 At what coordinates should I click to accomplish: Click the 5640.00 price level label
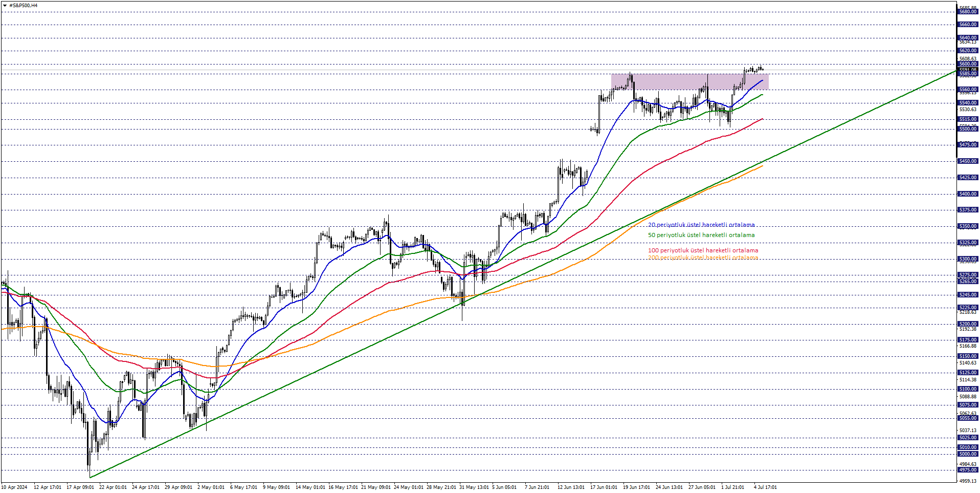[968, 38]
